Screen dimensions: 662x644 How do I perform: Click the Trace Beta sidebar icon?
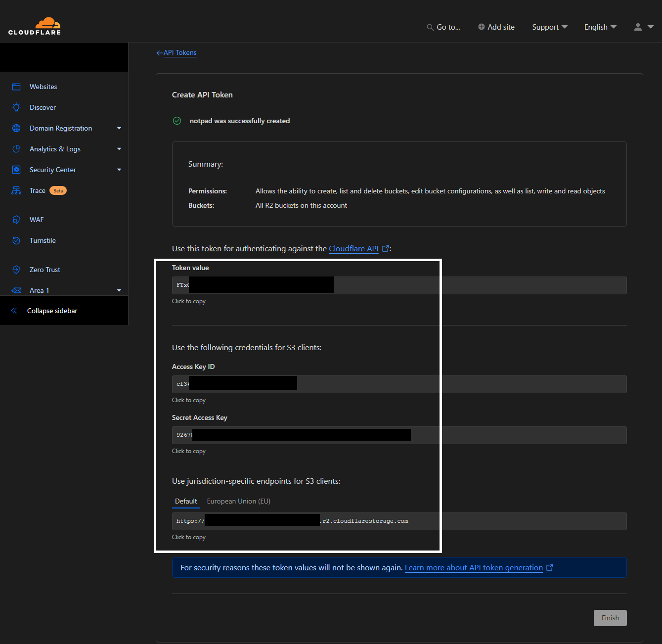[16, 190]
